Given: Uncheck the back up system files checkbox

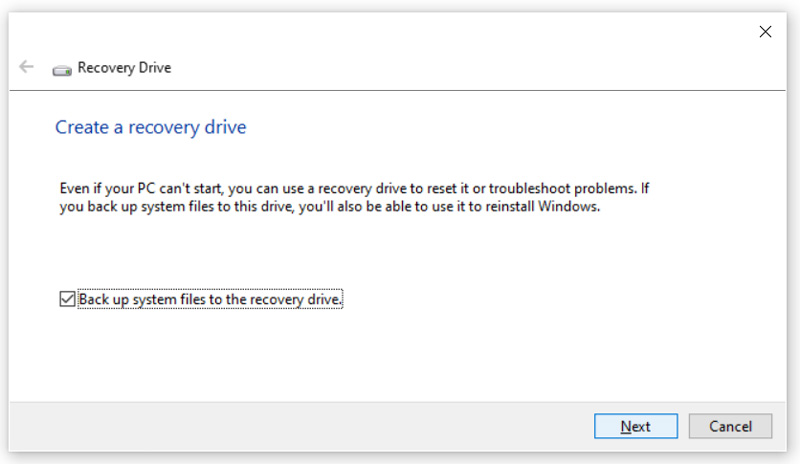Looking at the screenshot, I should tap(67, 299).
